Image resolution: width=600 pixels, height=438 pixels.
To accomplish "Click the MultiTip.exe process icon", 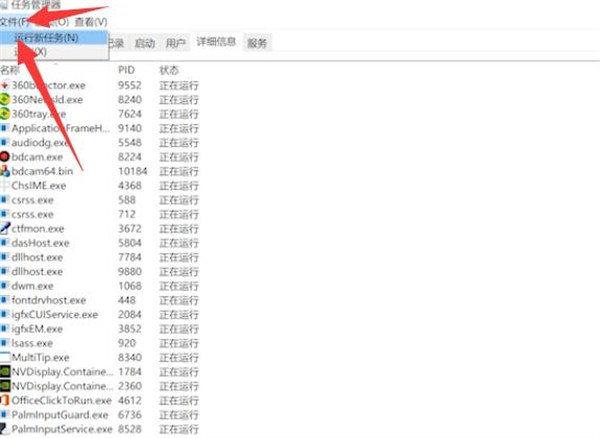I will (5, 357).
